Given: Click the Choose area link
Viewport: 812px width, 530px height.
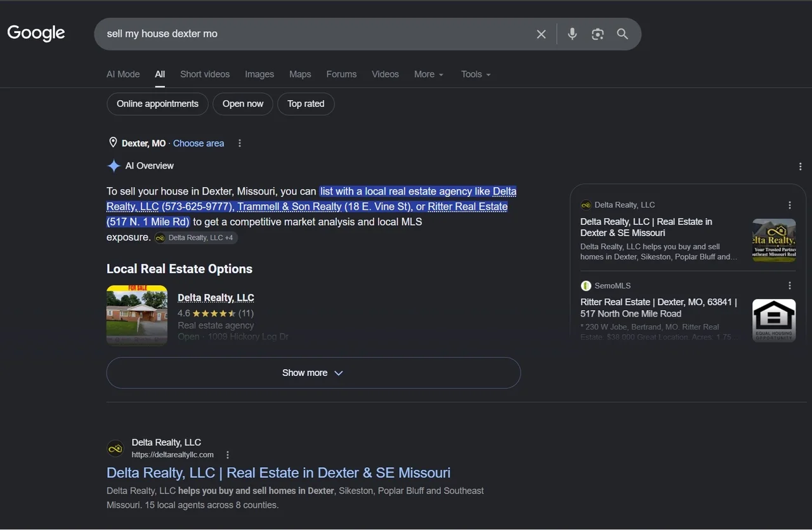Looking at the screenshot, I should coord(199,143).
